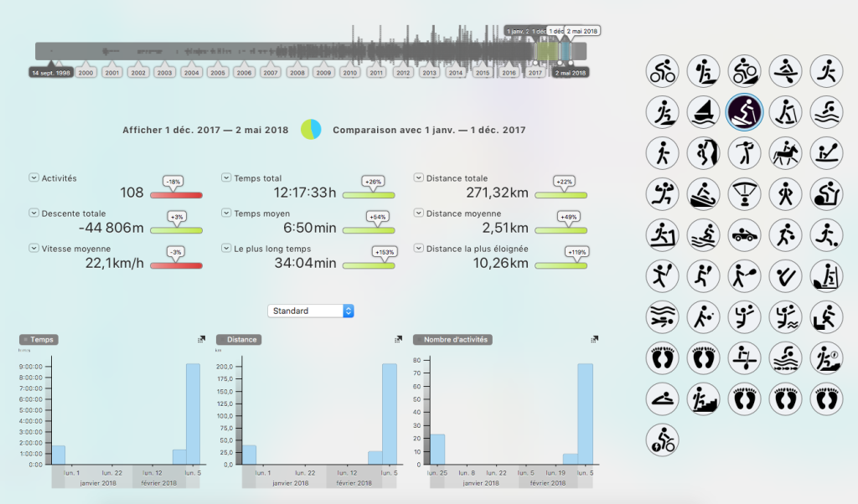Select the rowing boat icon

coord(785,70)
